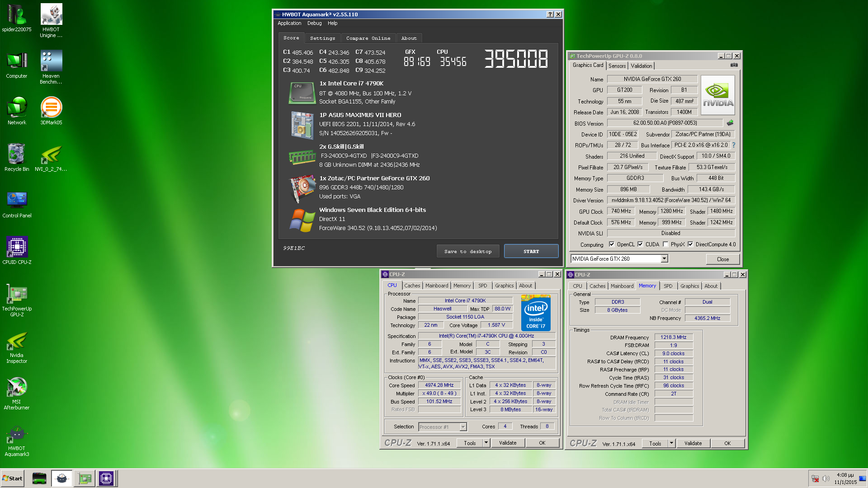The height and width of the screenshot is (488, 868).
Task: Toggle the CUDA checkbox in GPU-Z
Action: (x=640, y=244)
